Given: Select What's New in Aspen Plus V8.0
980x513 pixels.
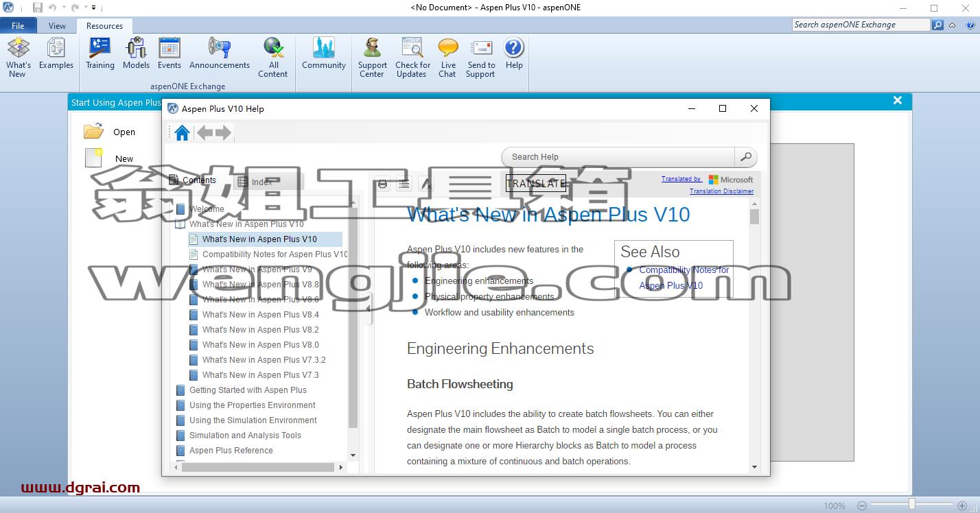Looking at the screenshot, I should point(261,345).
